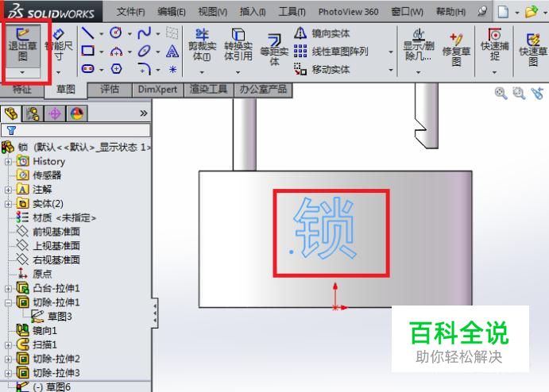The image size is (549, 392).
Task: Expand the 扫描1 feature node
Action: pos(8,345)
